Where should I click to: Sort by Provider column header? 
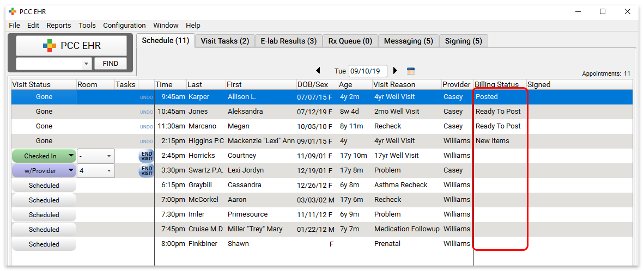[457, 84]
